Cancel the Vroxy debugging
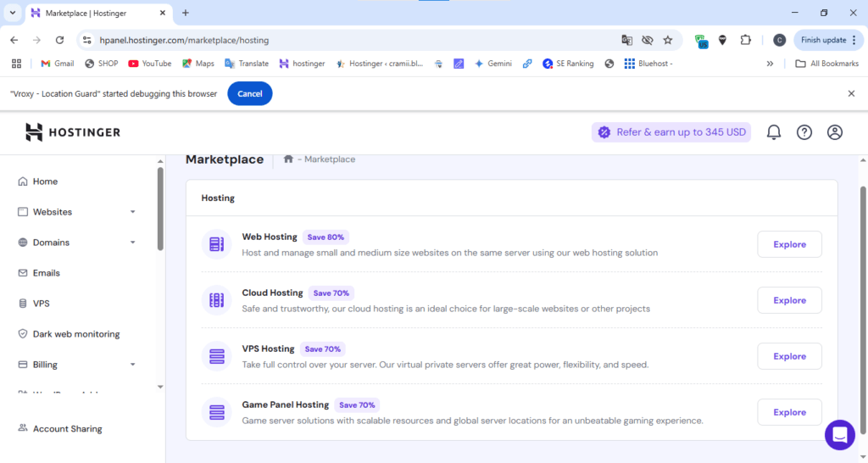868x463 pixels. coord(250,93)
